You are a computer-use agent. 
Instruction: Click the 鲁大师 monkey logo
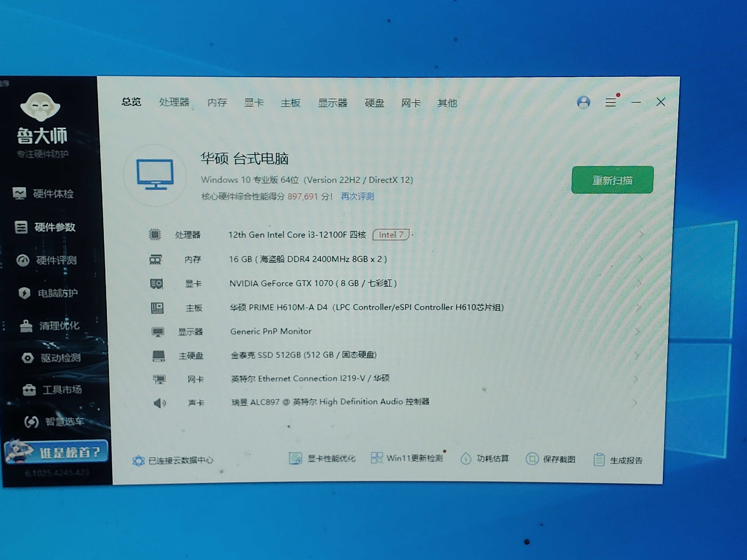(x=40, y=107)
